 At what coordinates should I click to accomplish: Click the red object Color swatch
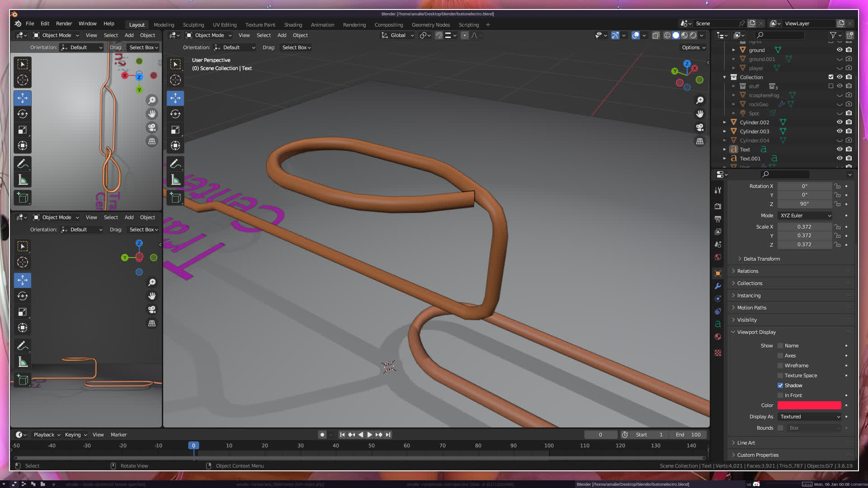[809, 405]
